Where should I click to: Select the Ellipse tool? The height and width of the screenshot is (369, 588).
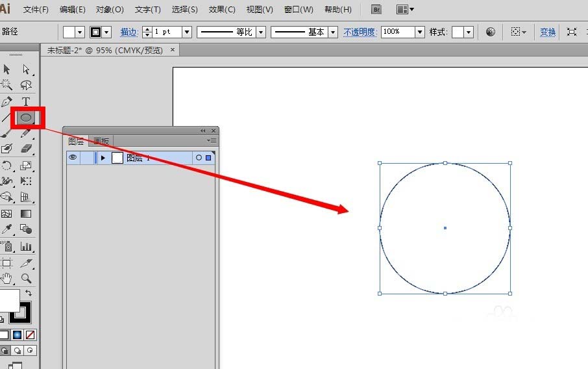click(x=26, y=118)
